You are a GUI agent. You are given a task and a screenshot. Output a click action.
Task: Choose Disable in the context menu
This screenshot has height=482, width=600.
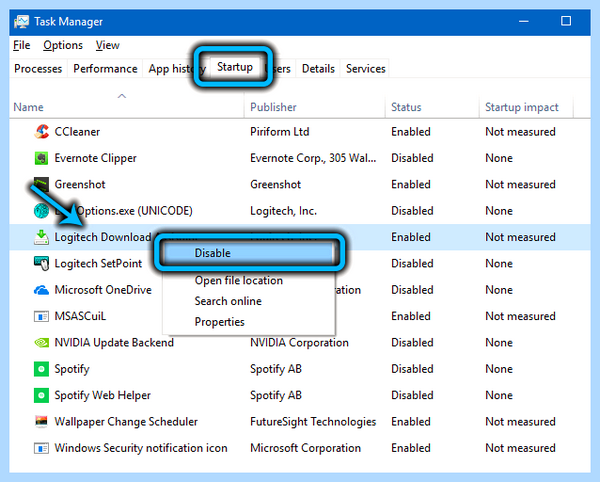tap(249, 253)
